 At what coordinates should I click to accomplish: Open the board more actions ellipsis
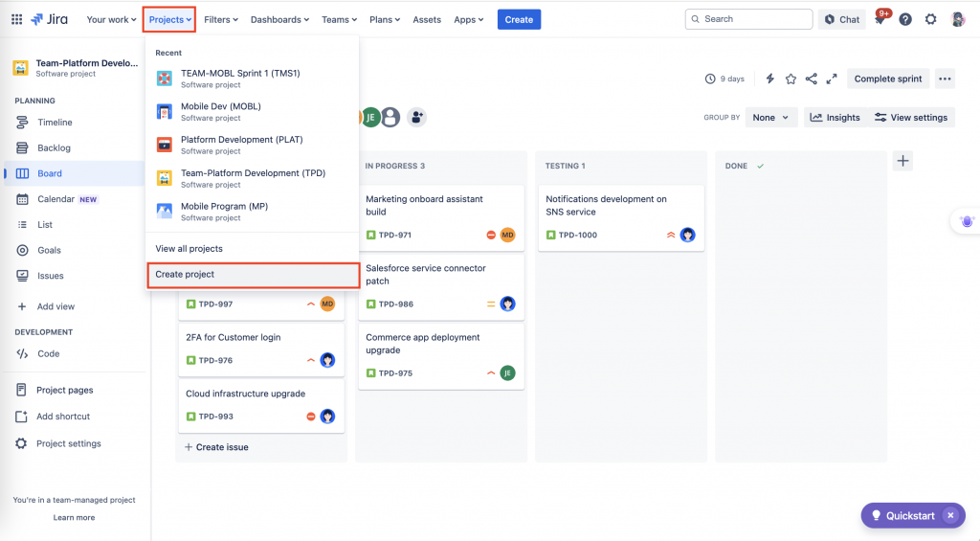[945, 79]
